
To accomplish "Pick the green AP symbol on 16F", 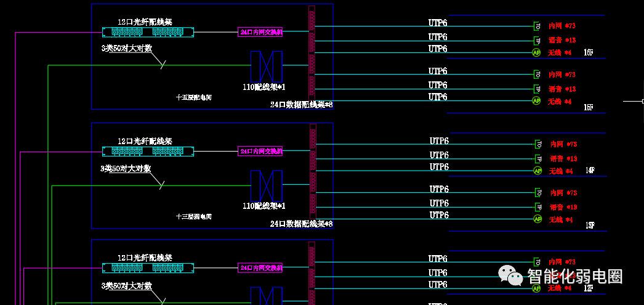I will tap(536, 52).
